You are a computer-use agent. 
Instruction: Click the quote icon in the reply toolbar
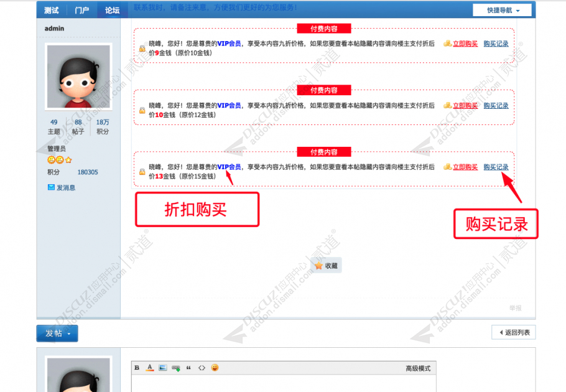pyautogui.click(x=188, y=367)
